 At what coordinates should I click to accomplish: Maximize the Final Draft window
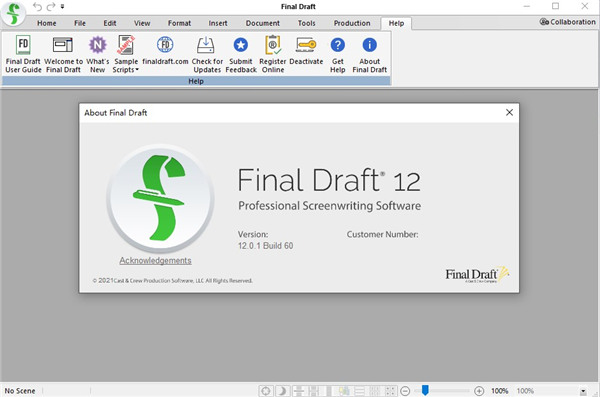tap(555, 6)
